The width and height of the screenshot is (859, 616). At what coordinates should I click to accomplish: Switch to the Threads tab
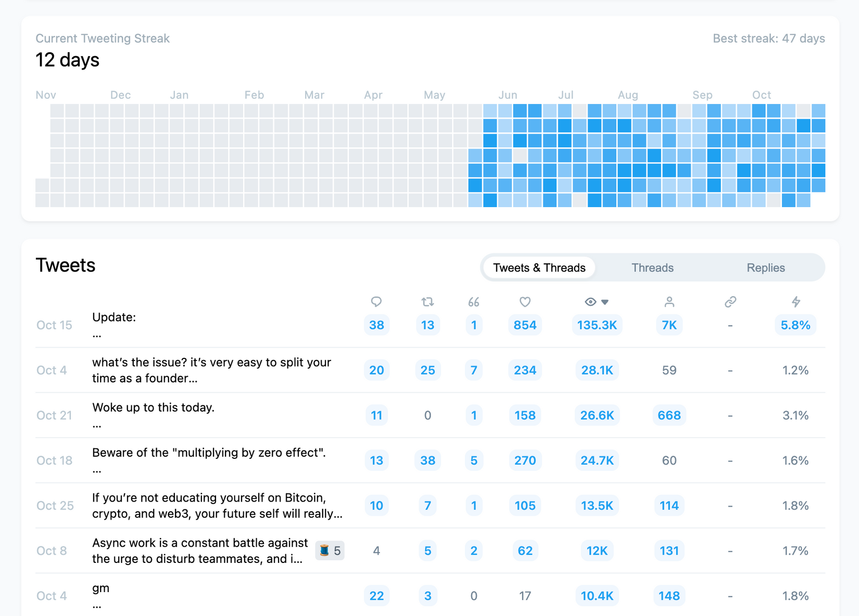pyautogui.click(x=652, y=267)
